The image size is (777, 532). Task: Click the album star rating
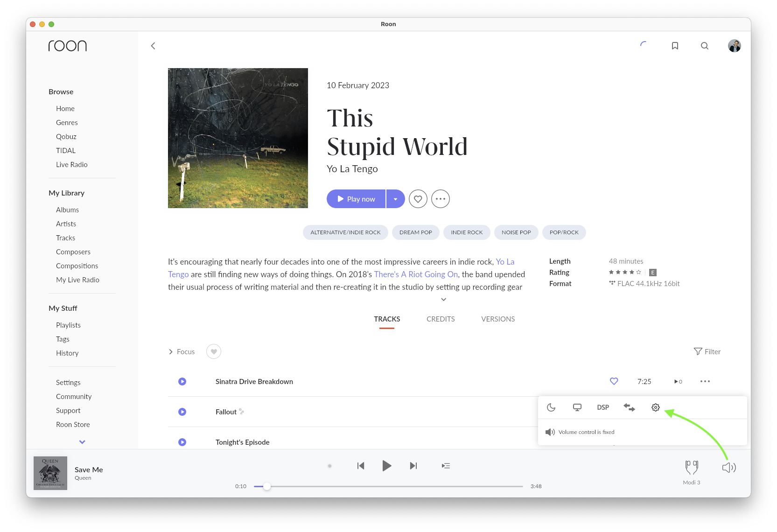(x=625, y=272)
